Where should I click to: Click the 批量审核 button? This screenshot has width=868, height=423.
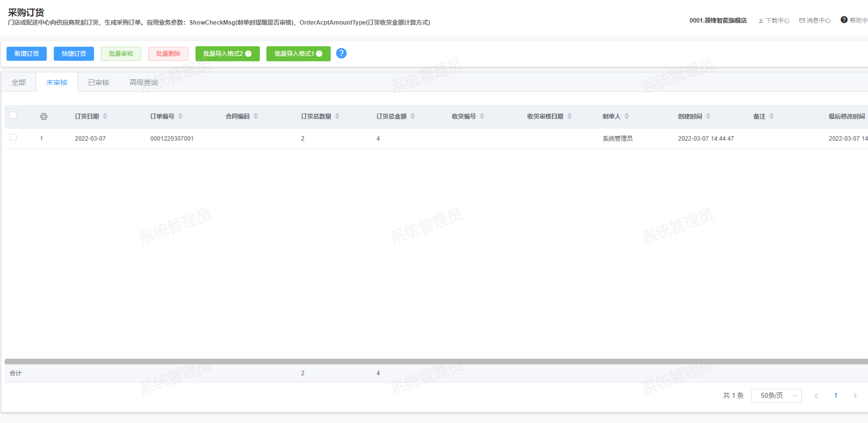click(x=121, y=54)
